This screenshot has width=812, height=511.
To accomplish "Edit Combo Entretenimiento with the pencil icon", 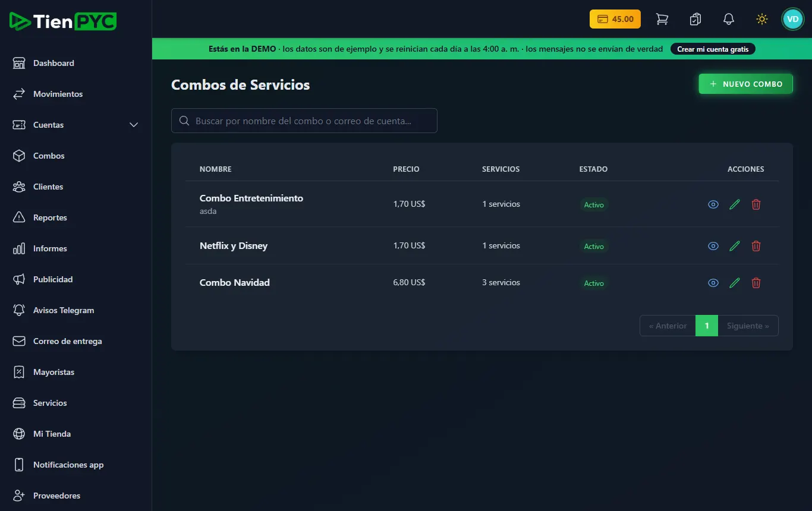I will [735, 204].
